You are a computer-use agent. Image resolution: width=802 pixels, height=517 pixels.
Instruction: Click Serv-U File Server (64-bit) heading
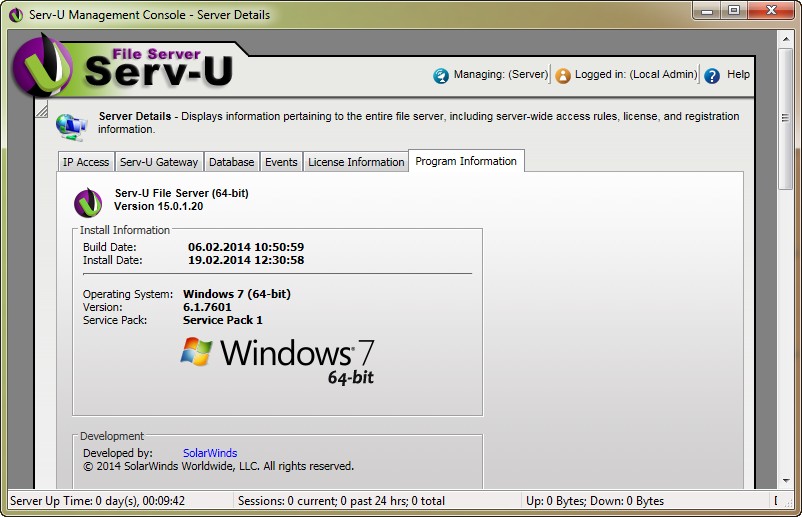(x=182, y=193)
